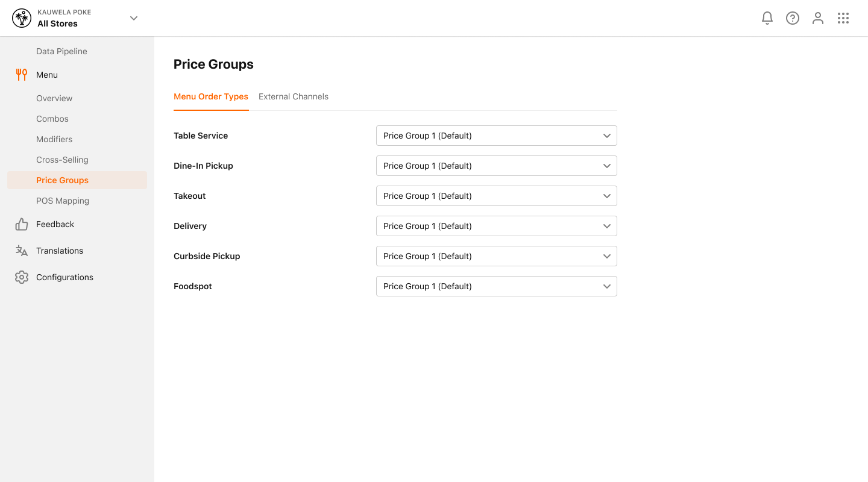
Task: Click the Configurations gear icon
Action: [x=22, y=277]
